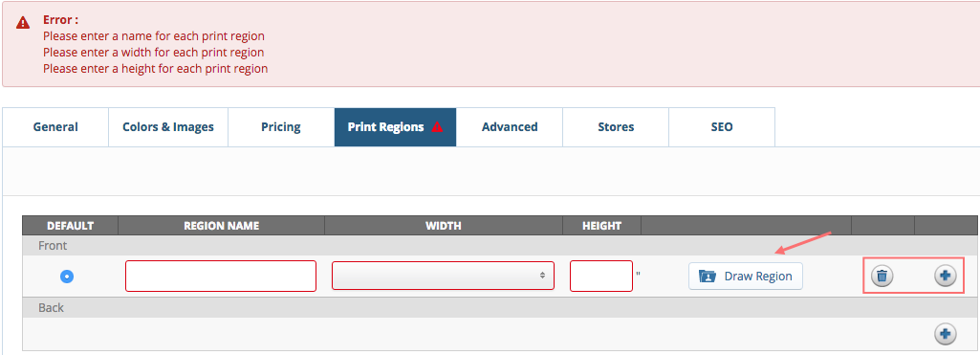Click the Front section label
Image resolution: width=980 pixels, height=355 pixels.
(53, 246)
